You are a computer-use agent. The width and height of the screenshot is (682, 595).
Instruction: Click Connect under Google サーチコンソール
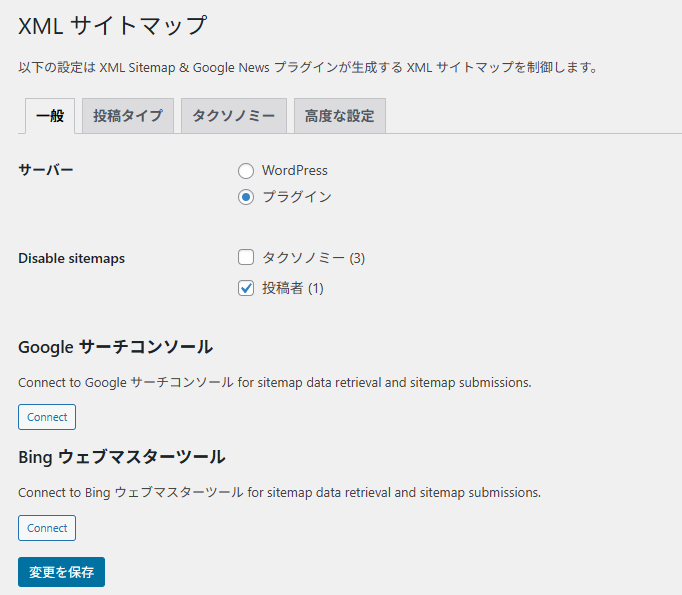pos(47,417)
